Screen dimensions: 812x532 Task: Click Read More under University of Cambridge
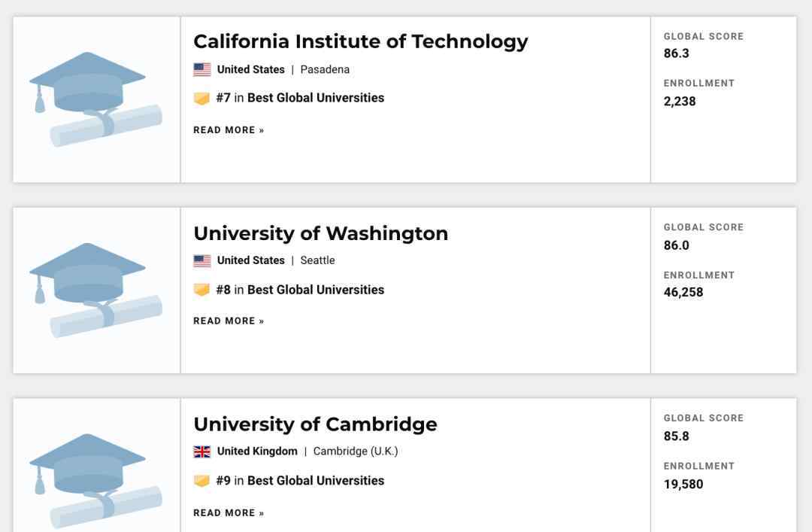pyautogui.click(x=229, y=513)
